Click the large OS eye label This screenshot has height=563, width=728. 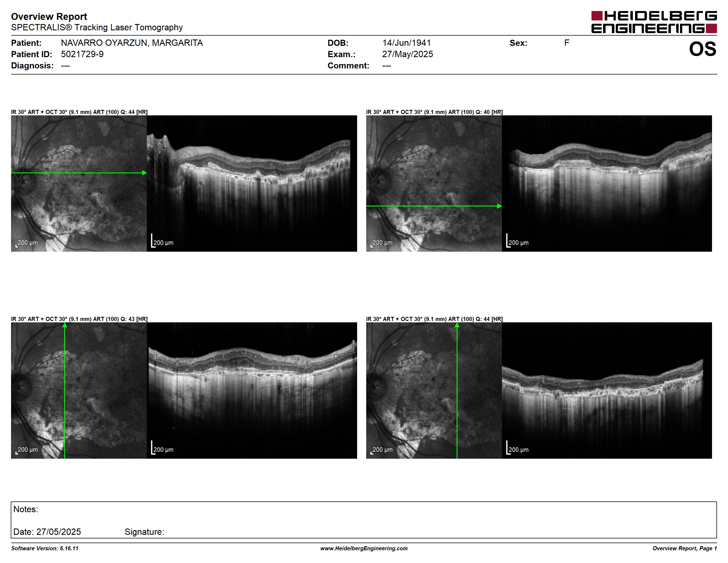(702, 49)
